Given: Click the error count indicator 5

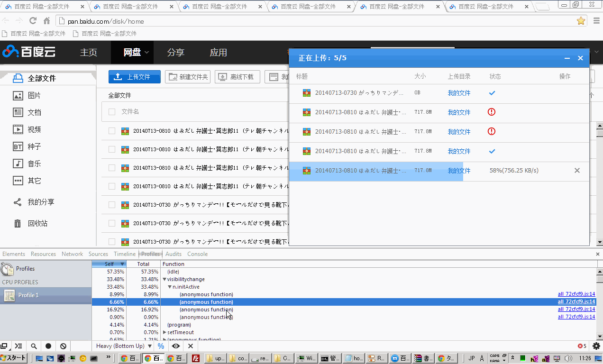Looking at the screenshot, I should (x=582, y=346).
